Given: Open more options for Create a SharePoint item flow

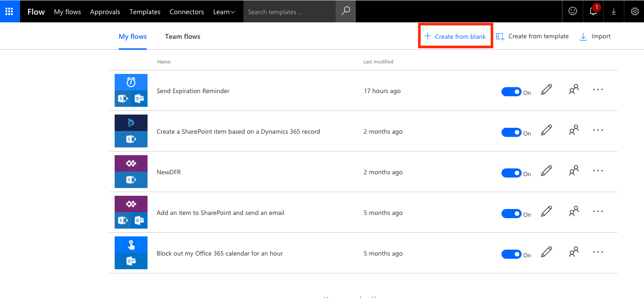Looking at the screenshot, I should click(x=598, y=131).
